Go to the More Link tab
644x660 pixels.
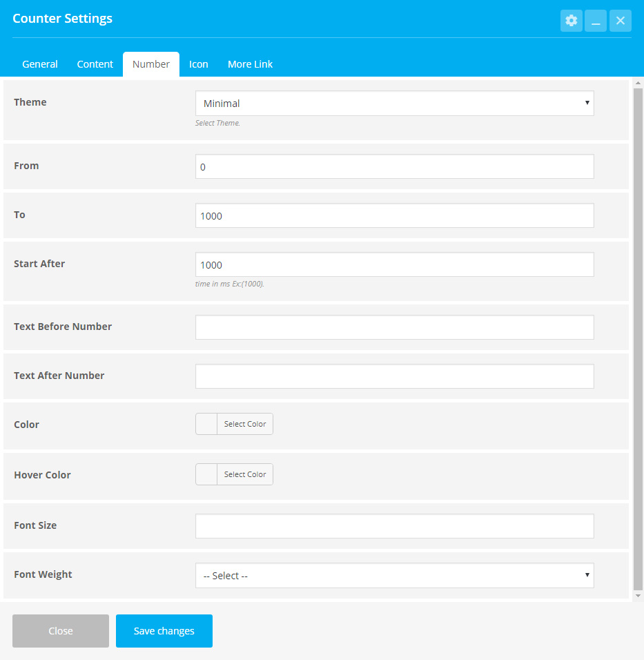coord(250,64)
